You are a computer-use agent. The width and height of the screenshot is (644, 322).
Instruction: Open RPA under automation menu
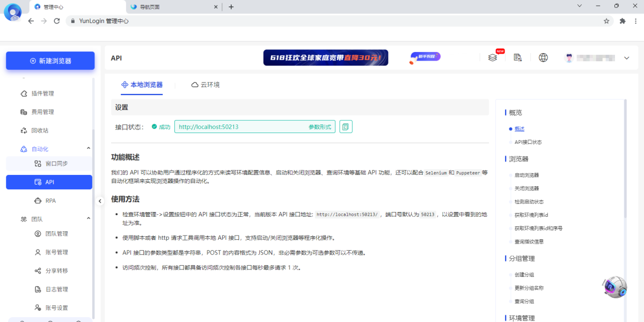pyautogui.click(x=50, y=201)
